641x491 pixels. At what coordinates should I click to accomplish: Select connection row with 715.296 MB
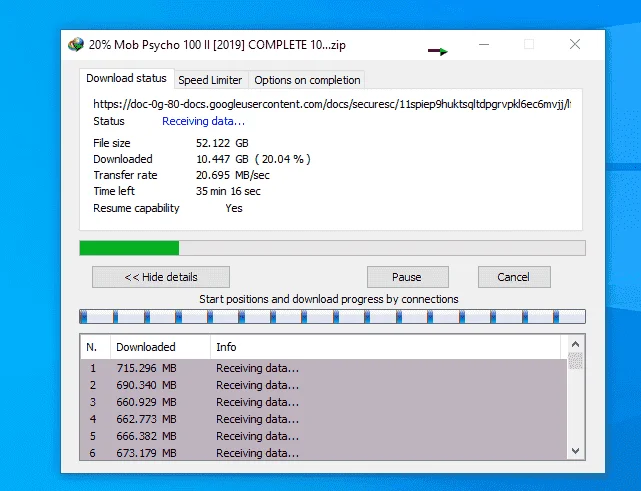point(324,368)
